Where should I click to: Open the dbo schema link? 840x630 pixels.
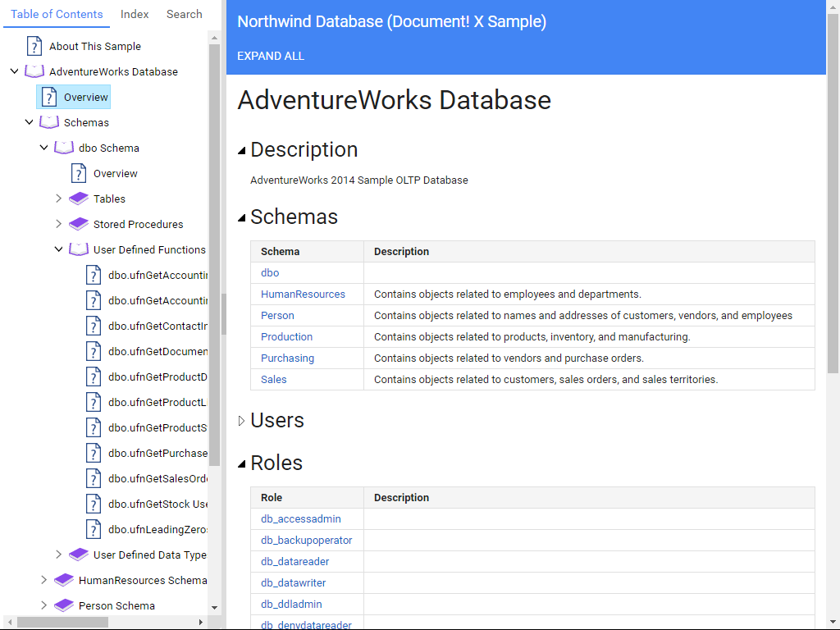coord(270,272)
